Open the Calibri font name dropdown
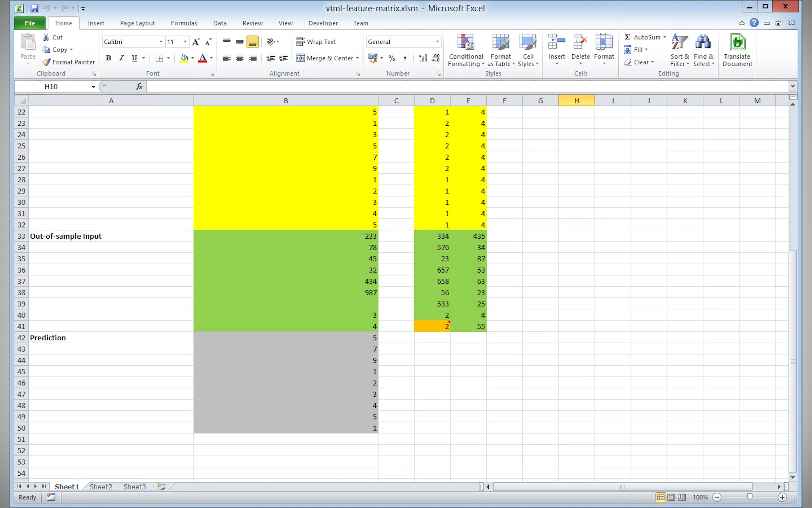Viewport: 812px width, 508px height. (x=161, y=42)
